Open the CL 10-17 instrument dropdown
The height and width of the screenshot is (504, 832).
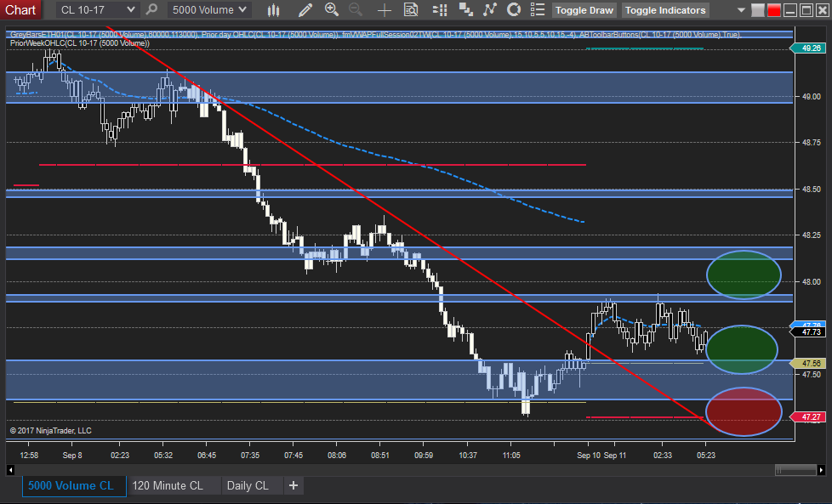[x=97, y=9]
